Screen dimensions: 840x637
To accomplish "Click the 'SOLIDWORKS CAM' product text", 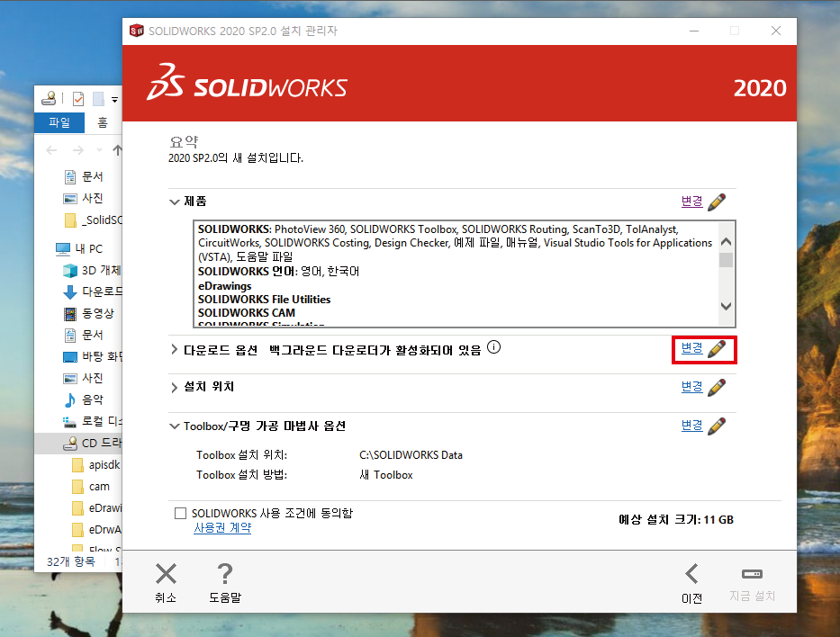I will pos(247,312).
